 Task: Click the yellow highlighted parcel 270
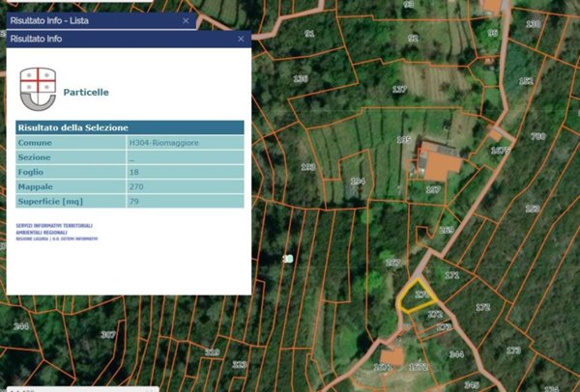[415, 298]
